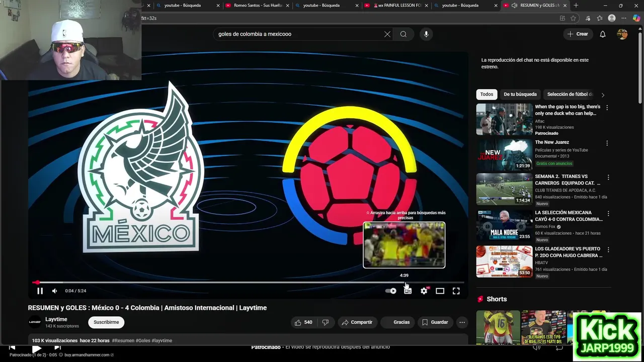
Task: Open the Shorts video with jersey 16
Action: coord(498,327)
